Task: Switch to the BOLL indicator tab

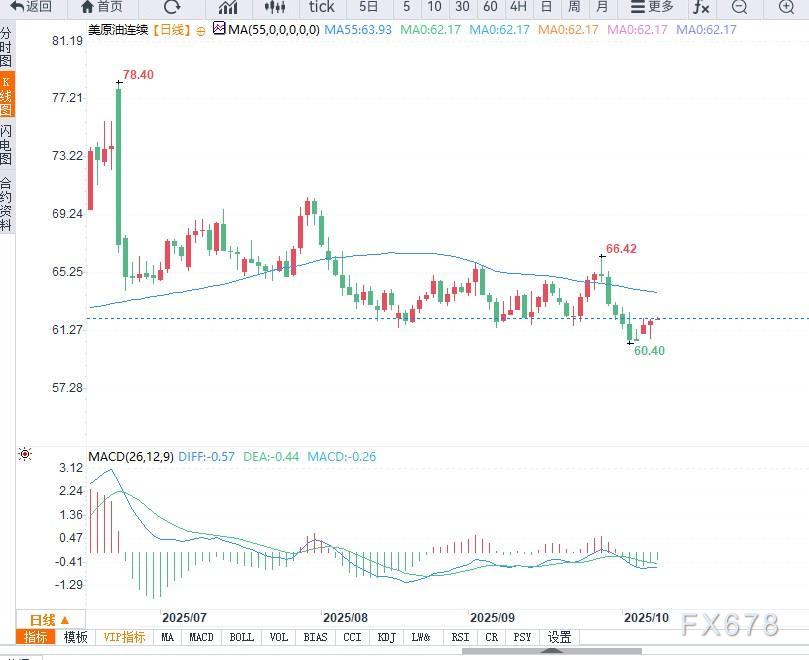Action: (240, 637)
